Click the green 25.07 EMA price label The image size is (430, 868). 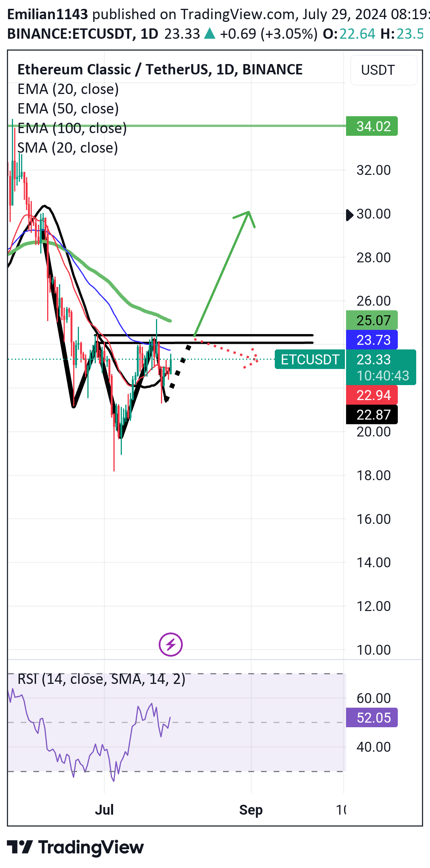pyautogui.click(x=372, y=320)
